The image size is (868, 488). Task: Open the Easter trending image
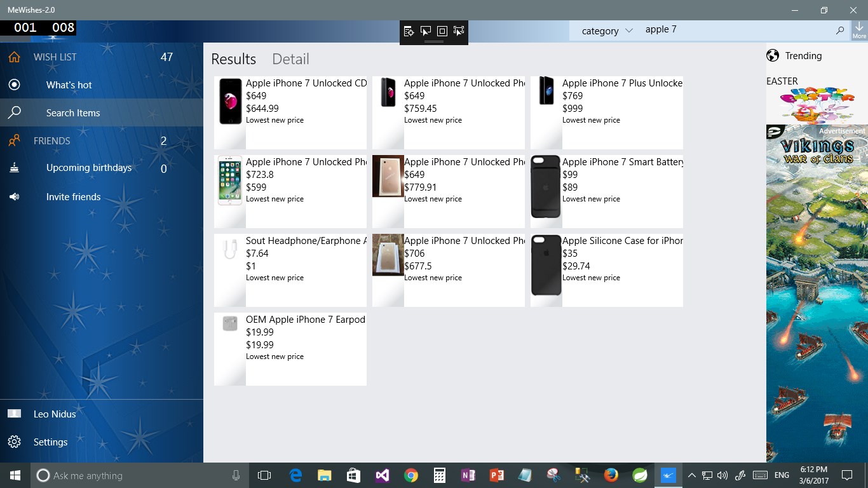(817, 105)
